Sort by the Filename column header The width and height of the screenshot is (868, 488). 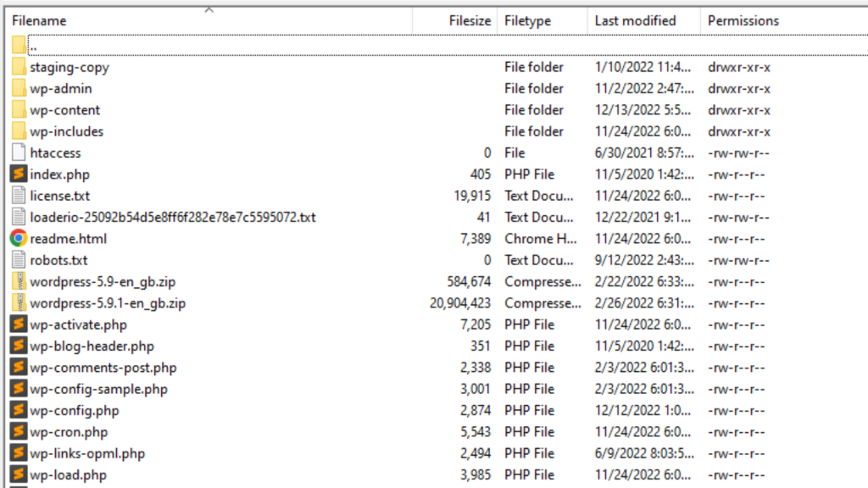pyautogui.click(x=39, y=21)
